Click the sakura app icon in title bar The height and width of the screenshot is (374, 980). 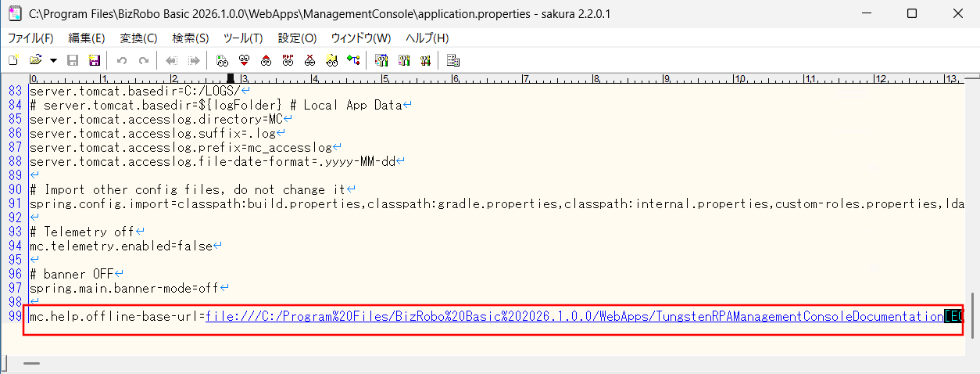[x=14, y=13]
